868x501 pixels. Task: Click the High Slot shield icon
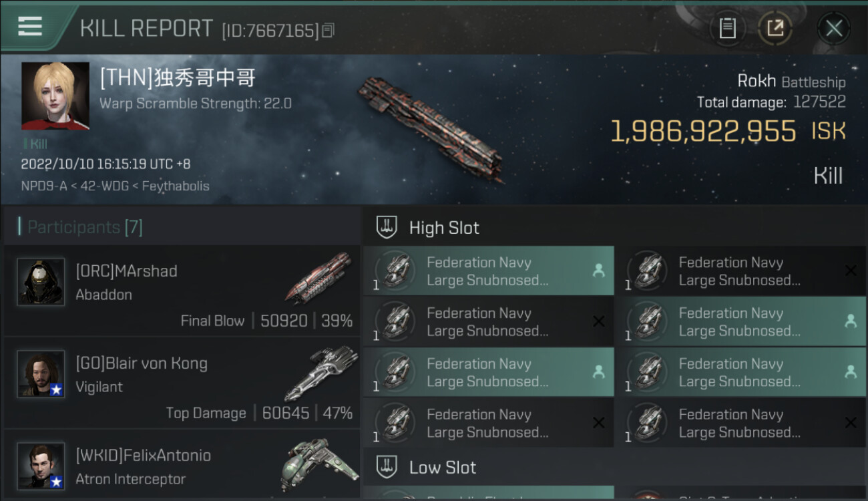387,227
